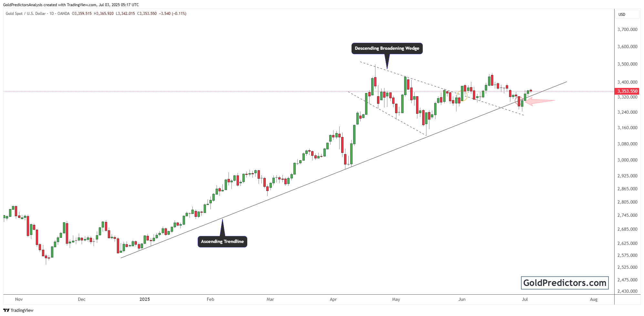
Task: Click the TradingView text at bottom left
Action: [x=22, y=311]
